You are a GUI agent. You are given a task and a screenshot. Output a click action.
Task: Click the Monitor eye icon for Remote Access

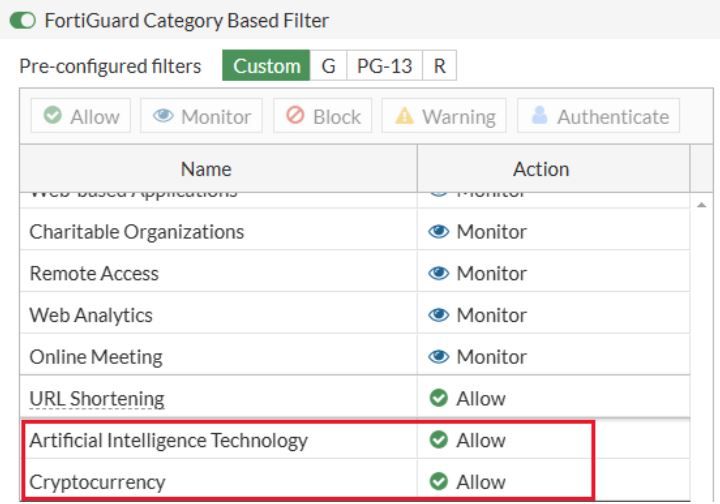tap(438, 274)
